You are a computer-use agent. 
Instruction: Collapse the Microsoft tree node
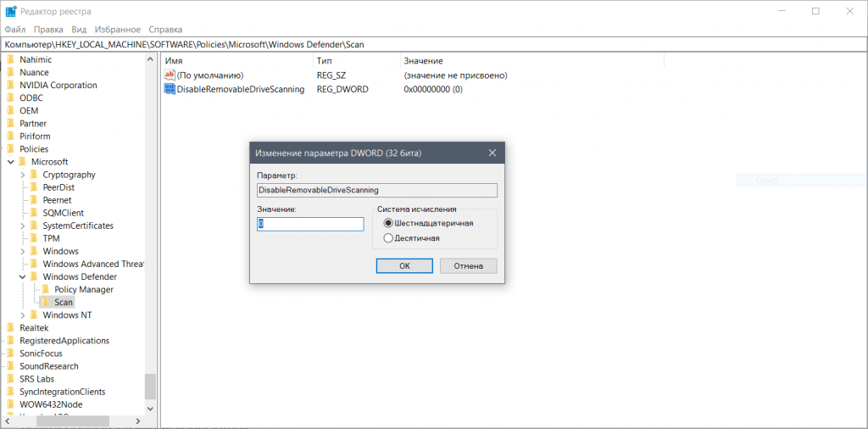(x=10, y=162)
